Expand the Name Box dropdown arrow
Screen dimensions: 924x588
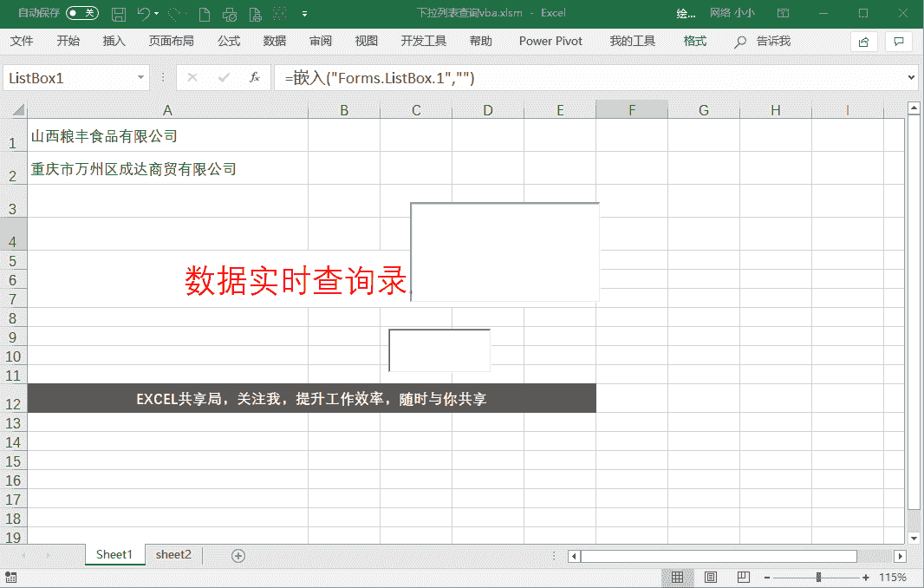[x=141, y=78]
